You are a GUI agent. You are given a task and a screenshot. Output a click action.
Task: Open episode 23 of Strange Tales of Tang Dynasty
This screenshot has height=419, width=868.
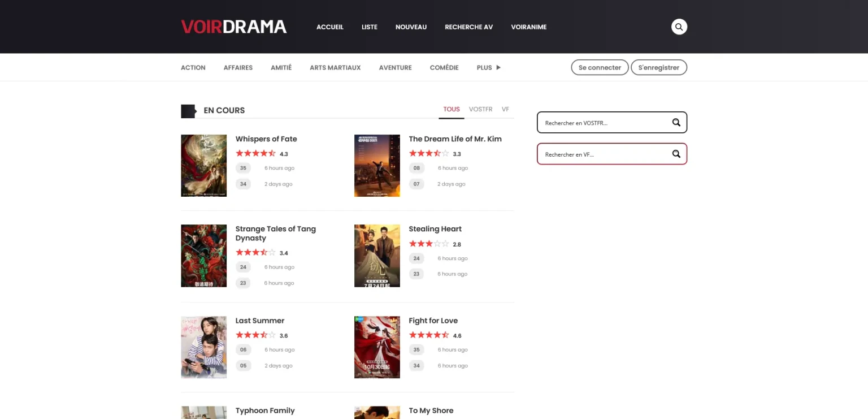243,283
